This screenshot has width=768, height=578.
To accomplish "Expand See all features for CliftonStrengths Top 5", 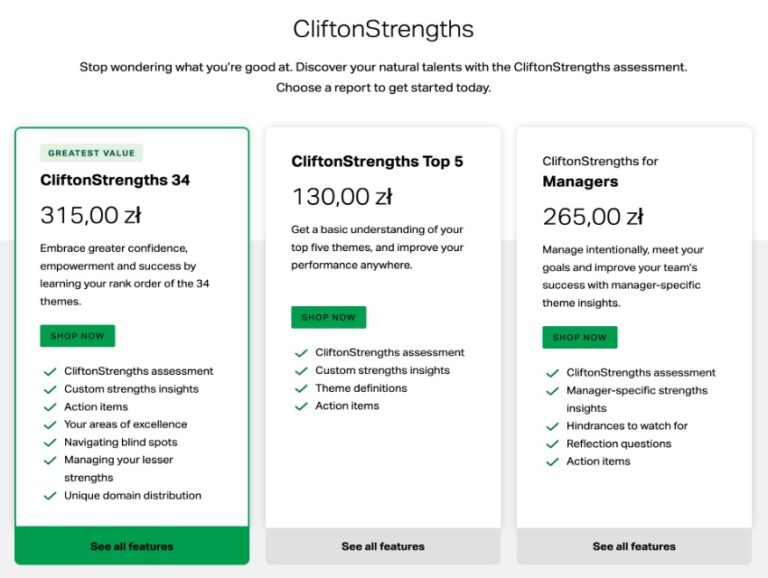I will [x=383, y=547].
